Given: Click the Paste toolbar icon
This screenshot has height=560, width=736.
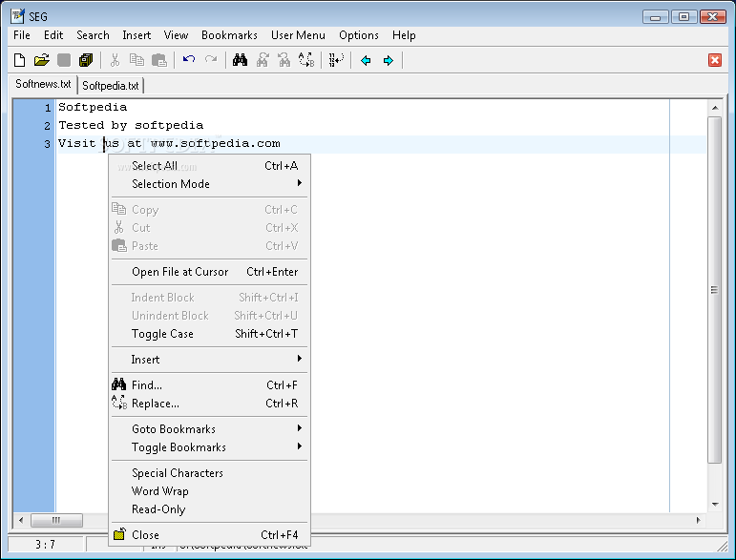Looking at the screenshot, I should coord(159,60).
